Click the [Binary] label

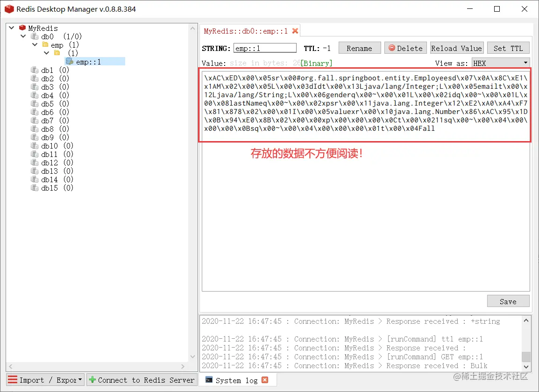click(317, 63)
